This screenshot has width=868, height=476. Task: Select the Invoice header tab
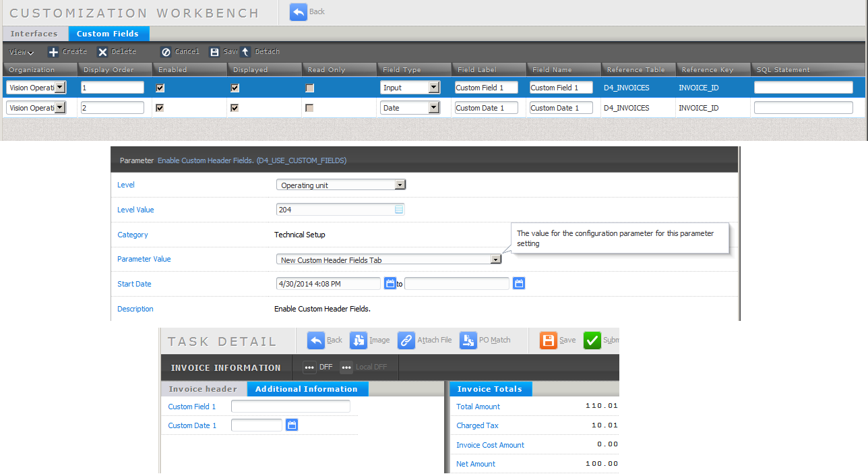click(x=203, y=389)
